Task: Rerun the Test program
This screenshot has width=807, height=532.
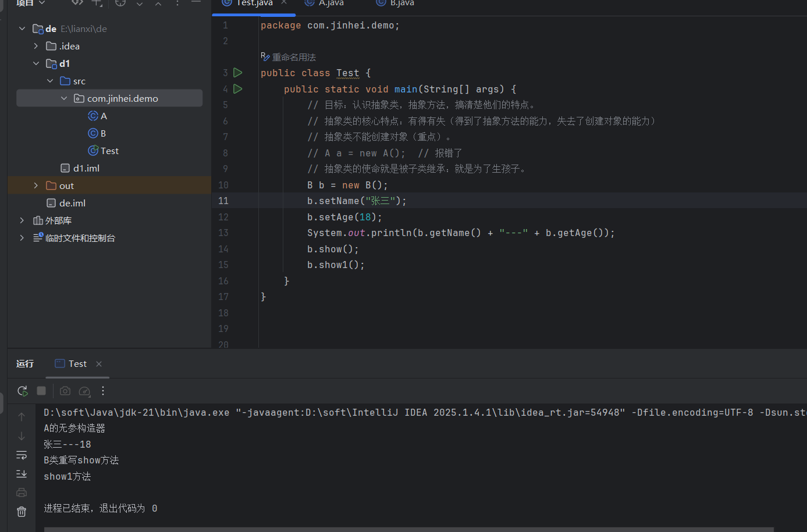Action: click(23, 391)
